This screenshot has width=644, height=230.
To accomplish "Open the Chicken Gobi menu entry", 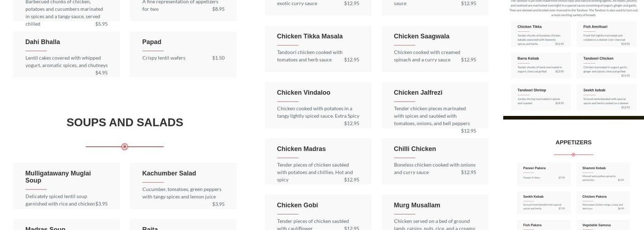I will [297, 205].
